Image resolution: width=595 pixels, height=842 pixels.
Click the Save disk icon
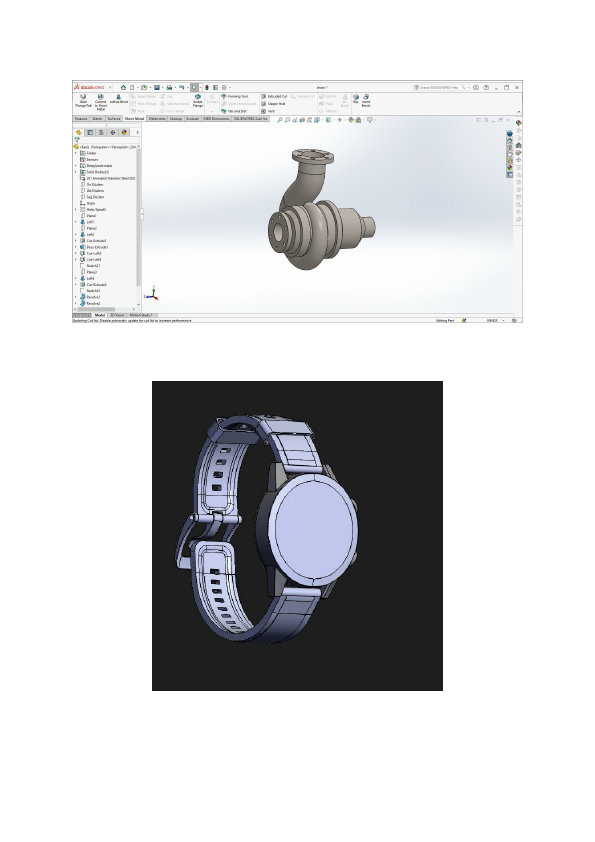point(157,87)
